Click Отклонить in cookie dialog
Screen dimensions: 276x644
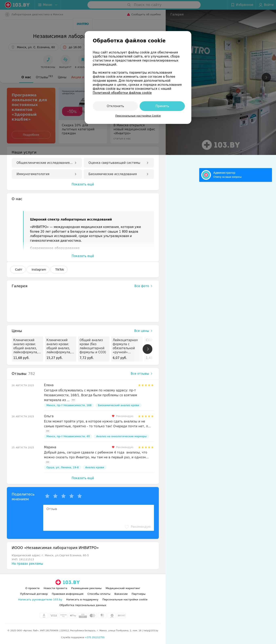pyautogui.click(x=115, y=106)
